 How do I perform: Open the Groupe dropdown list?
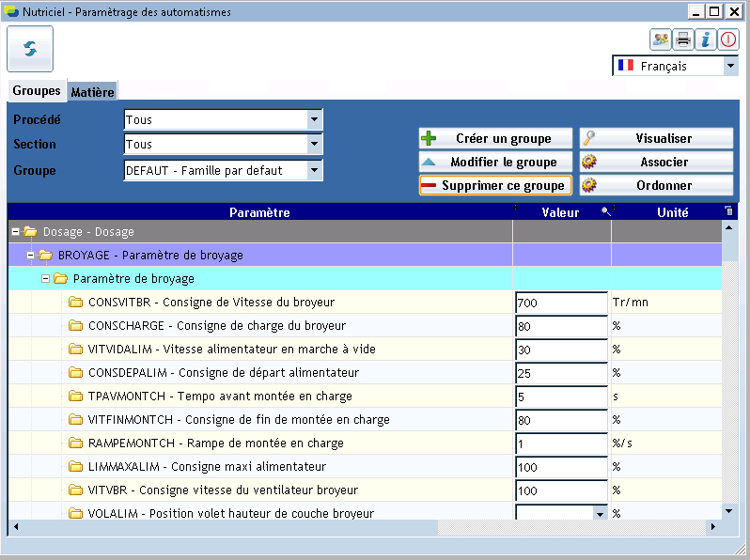pos(314,171)
